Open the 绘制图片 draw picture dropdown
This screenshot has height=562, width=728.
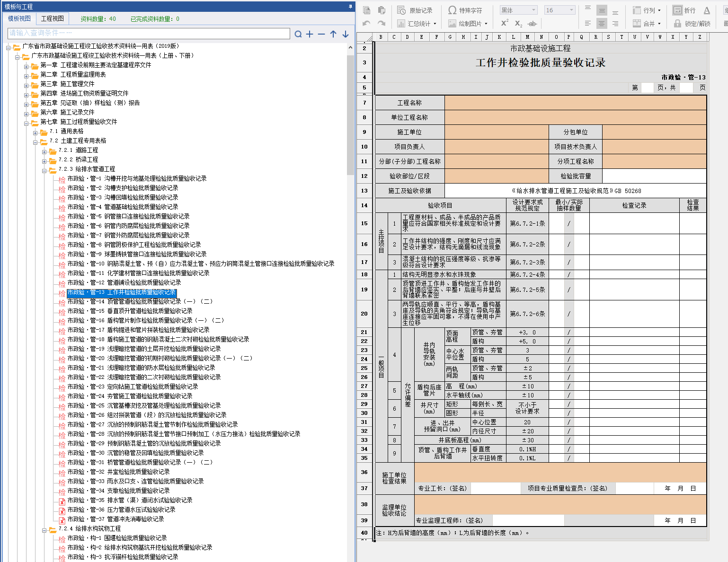[468, 23]
